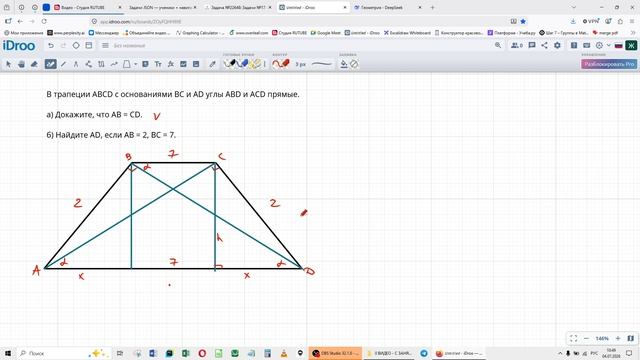Open the hamburger board menu
This screenshot has height=360, width=640.
point(105,45)
